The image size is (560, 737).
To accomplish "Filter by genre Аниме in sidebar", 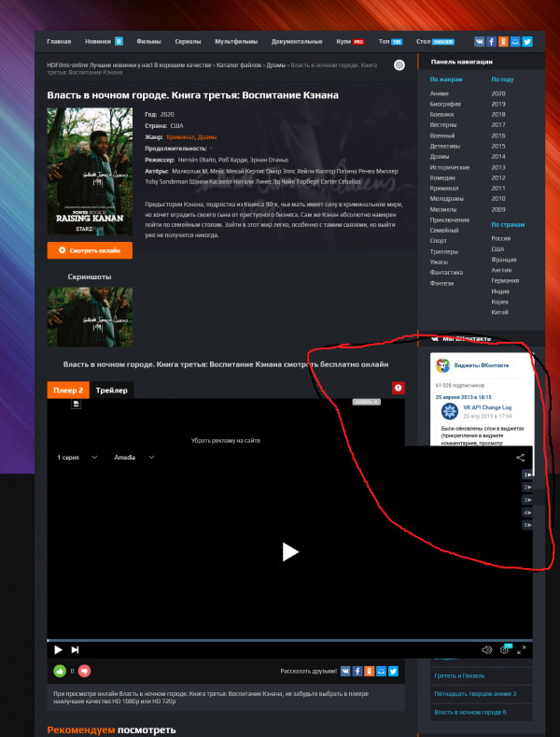I will coord(439,93).
